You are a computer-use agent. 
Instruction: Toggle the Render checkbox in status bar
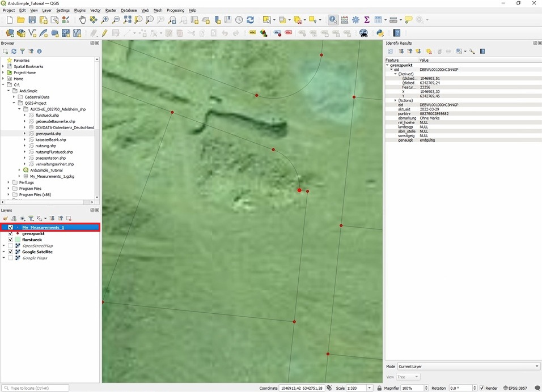pyautogui.click(x=482, y=388)
